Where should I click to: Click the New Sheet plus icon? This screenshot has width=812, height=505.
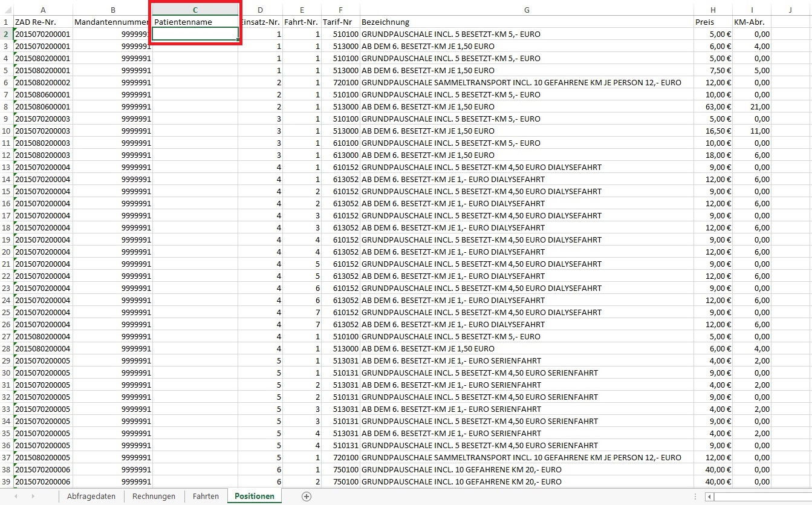pyautogui.click(x=307, y=497)
